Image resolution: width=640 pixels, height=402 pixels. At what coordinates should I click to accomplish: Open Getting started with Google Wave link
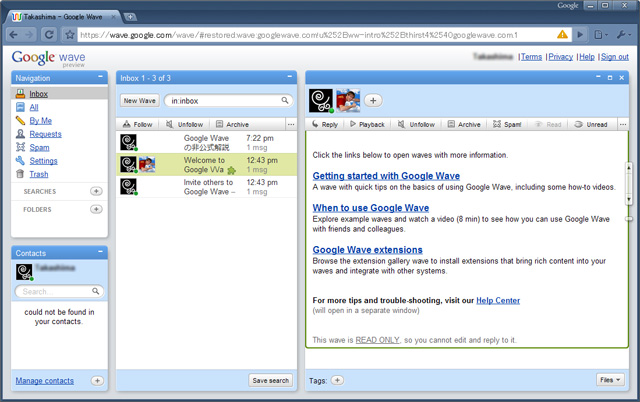[x=386, y=176]
